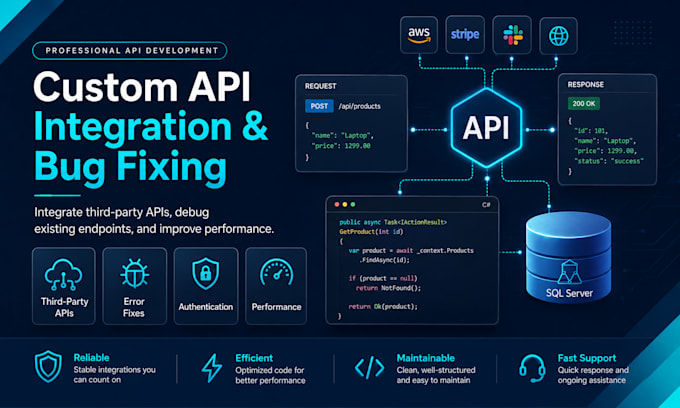Viewport: 680px width, 408px height.
Task: Click the Bug Fixing headline text
Action: click(x=130, y=167)
